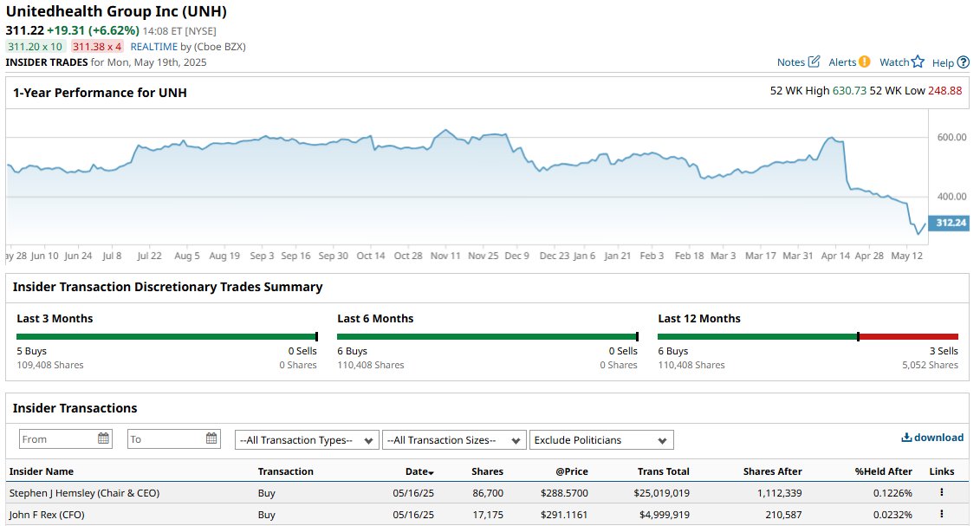
Task: Open calendar picker in To field
Action: tap(212, 438)
